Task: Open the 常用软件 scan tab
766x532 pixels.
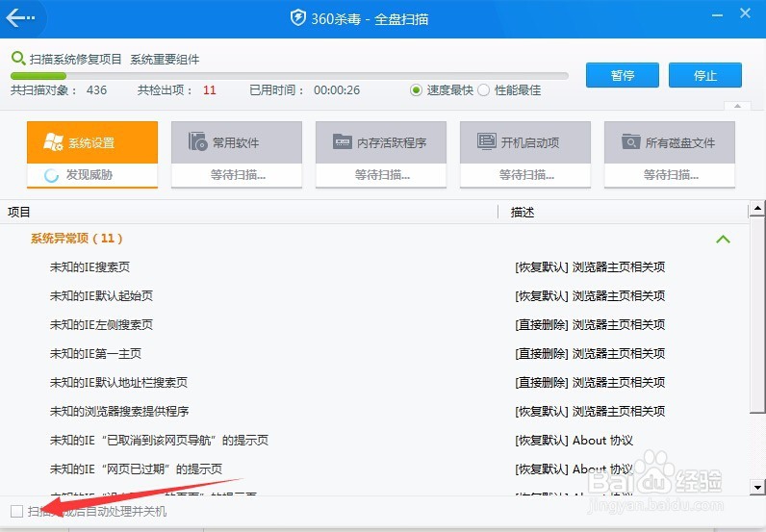Action: point(237,154)
